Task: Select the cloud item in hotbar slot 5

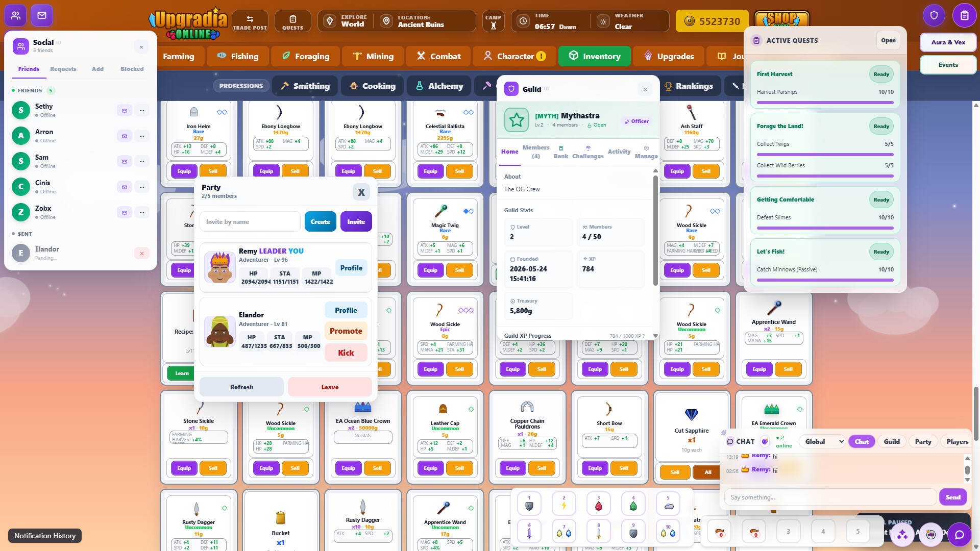Action: pyautogui.click(x=668, y=503)
